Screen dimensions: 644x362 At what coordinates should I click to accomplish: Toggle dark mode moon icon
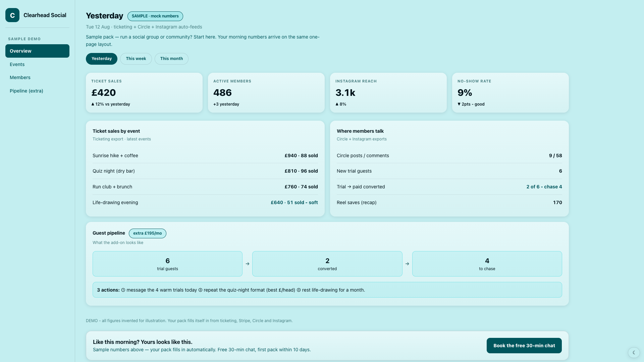click(x=634, y=352)
